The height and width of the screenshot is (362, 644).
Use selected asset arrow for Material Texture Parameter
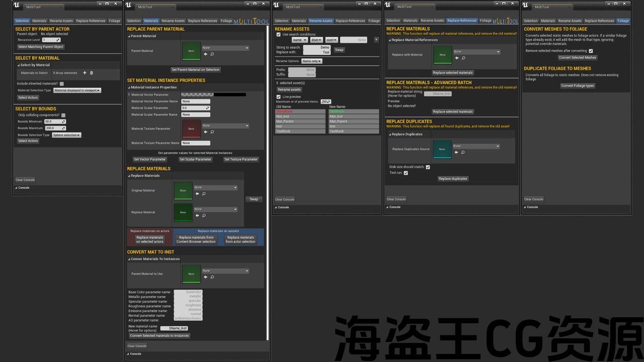[x=205, y=132]
